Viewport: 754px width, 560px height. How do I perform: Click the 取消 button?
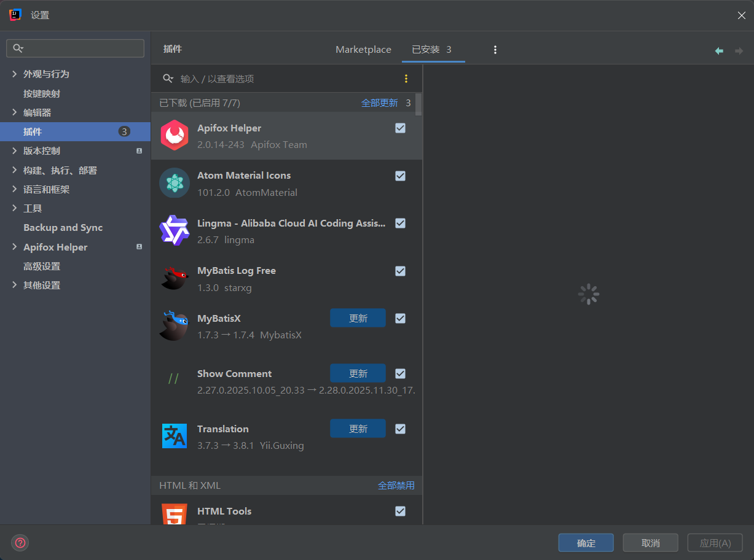point(650,543)
